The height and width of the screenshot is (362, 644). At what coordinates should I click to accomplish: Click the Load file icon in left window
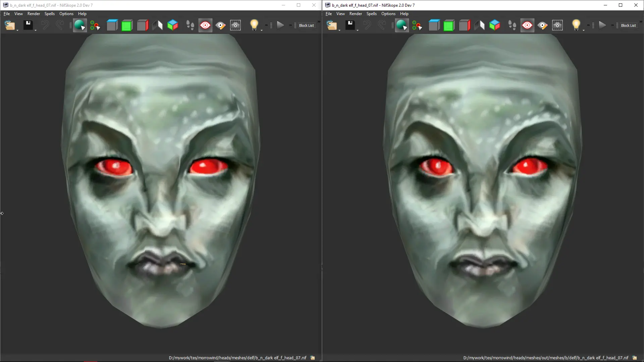[10, 25]
